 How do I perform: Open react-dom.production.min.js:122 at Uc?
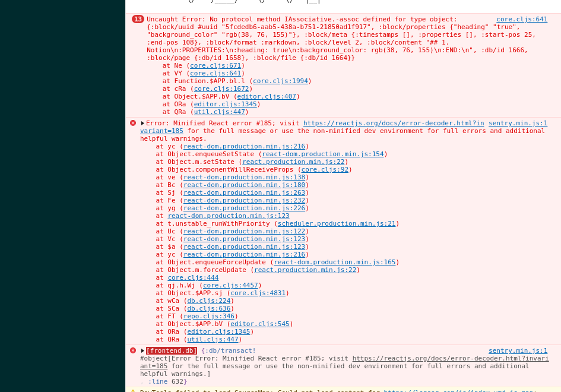[x=245, y=231]
